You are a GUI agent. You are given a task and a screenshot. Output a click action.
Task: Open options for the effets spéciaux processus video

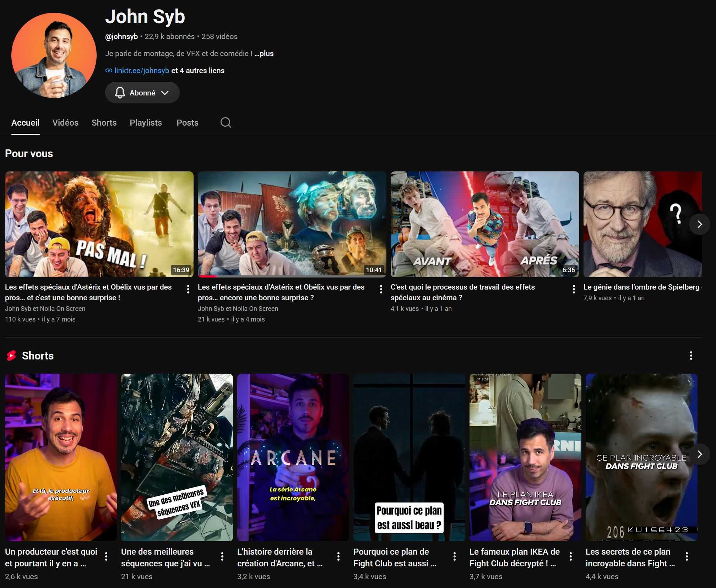(x=574, y=289)
